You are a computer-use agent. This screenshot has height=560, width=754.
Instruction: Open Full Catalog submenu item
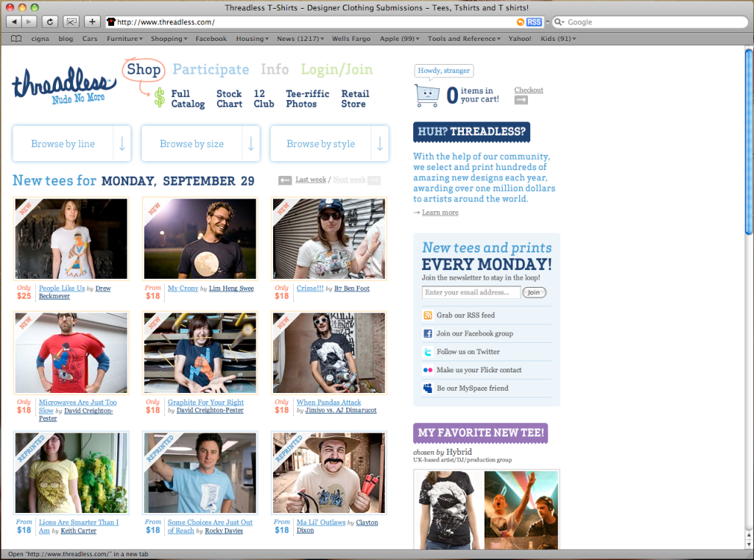pos(188,99)
